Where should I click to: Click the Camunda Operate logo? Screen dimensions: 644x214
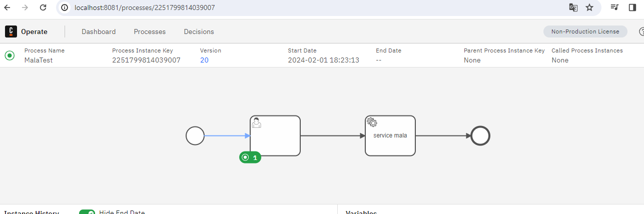11,31
